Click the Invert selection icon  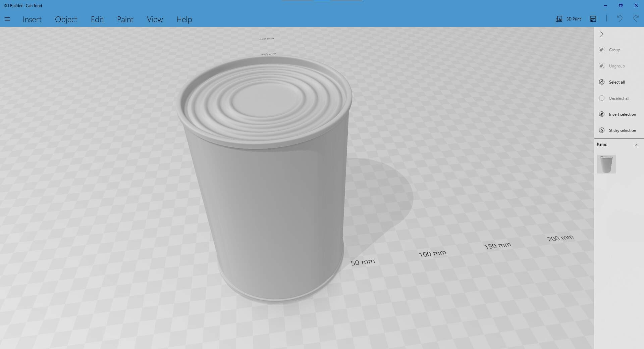coord(602,114)
